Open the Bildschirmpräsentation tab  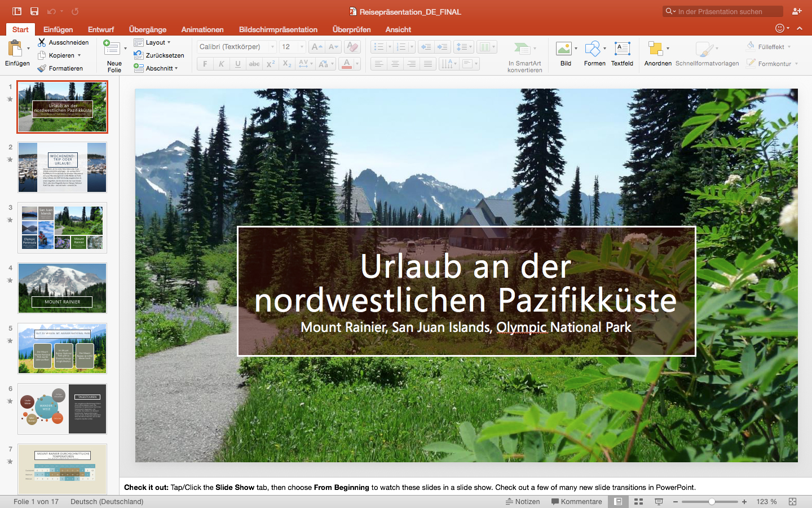[278, 29]
